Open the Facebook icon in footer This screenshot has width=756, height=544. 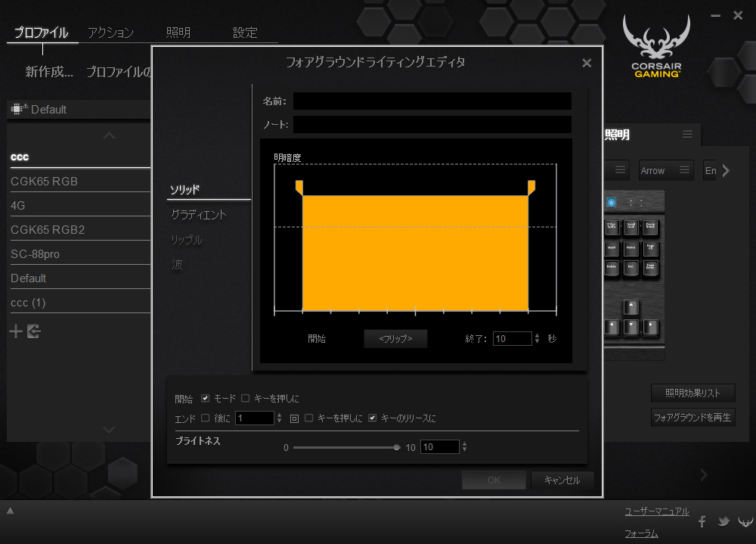(702, 521)
